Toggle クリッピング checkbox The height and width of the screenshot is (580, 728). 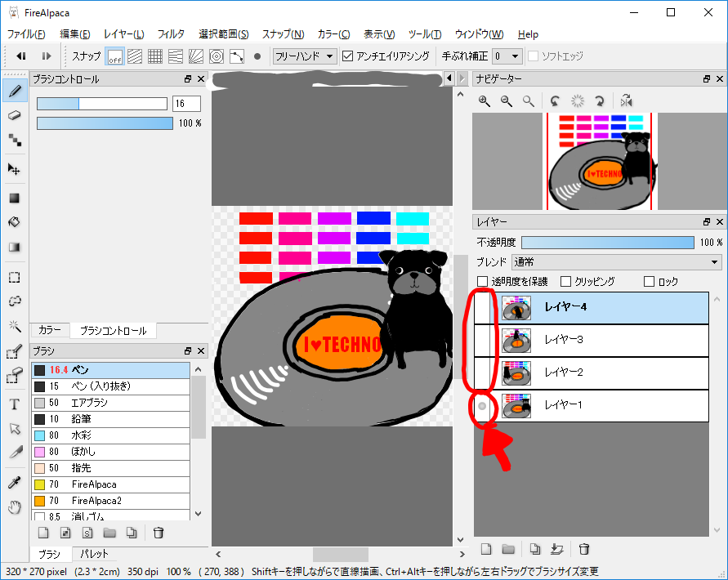(565, 281)
